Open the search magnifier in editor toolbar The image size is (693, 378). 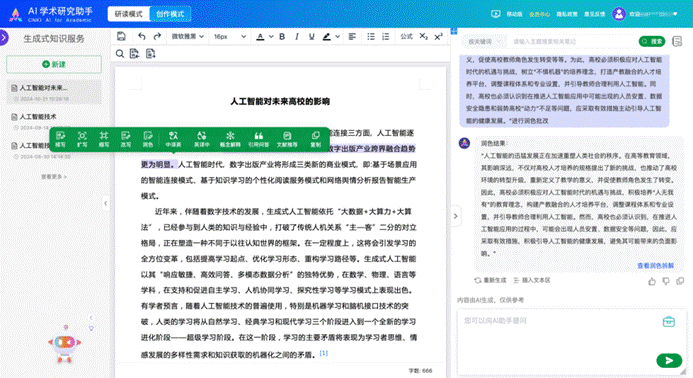[120, 54]
